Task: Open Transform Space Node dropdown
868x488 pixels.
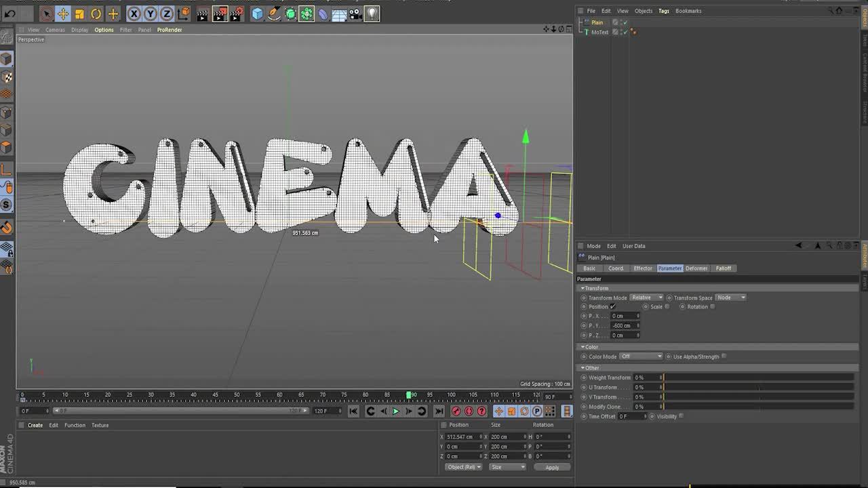Action: click(x=731, y=298)
